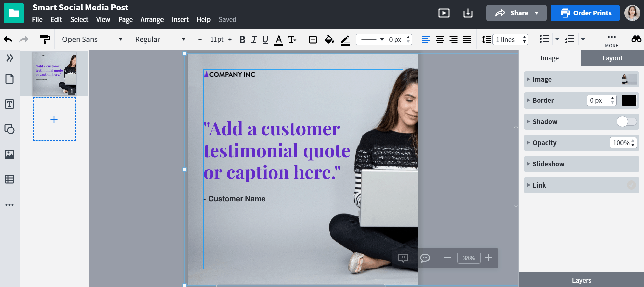Show more sidebar tools ellipsis
The width and height of the screenshot is (644, 287).
(10, 205)
